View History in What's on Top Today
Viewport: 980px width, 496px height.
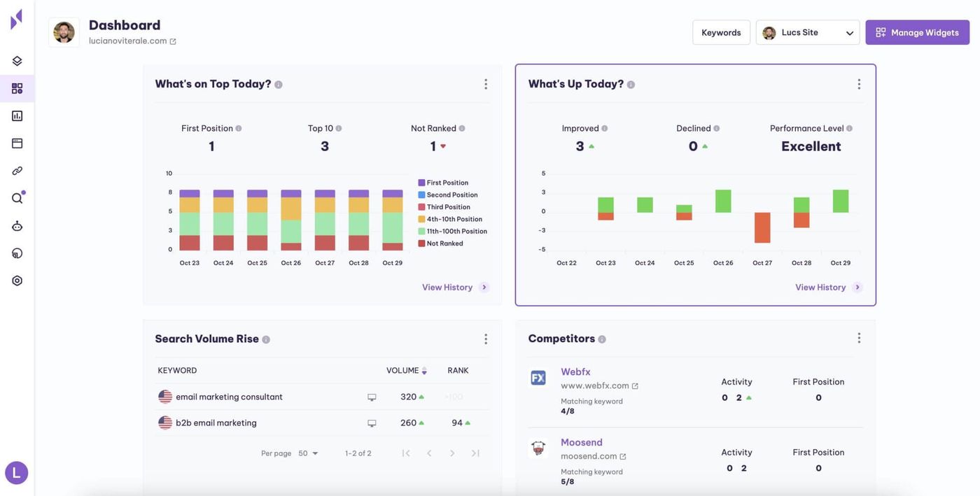click(455, 288)
